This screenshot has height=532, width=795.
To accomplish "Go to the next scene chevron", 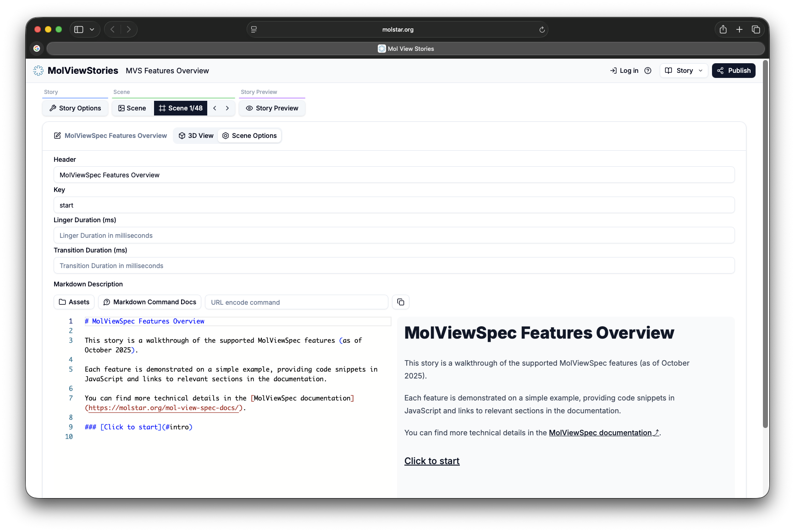I will point(227,108).
